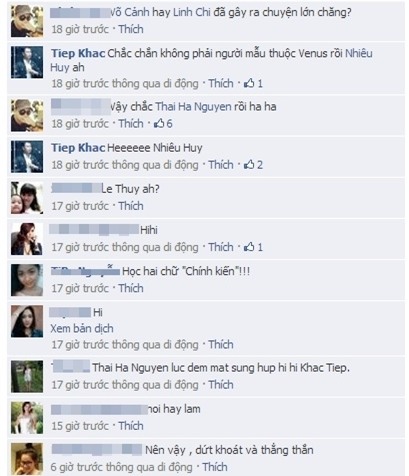Click Thích under Le Thuy ah comment
This screenshot has width=409, height=476.
point(131,206)
